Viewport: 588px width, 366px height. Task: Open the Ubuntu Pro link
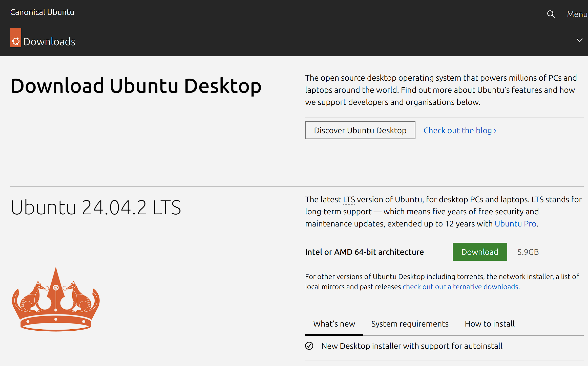515,224
